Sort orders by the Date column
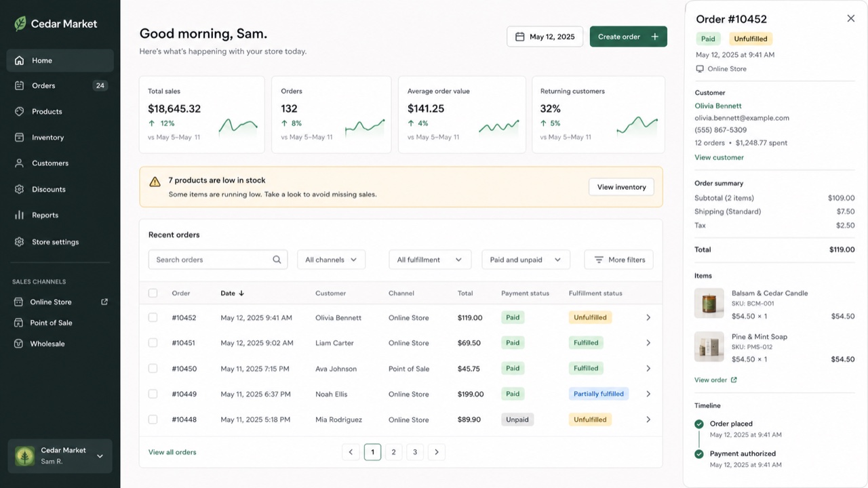The width and height of the screenshot is (868, 488). pos(232,293)
